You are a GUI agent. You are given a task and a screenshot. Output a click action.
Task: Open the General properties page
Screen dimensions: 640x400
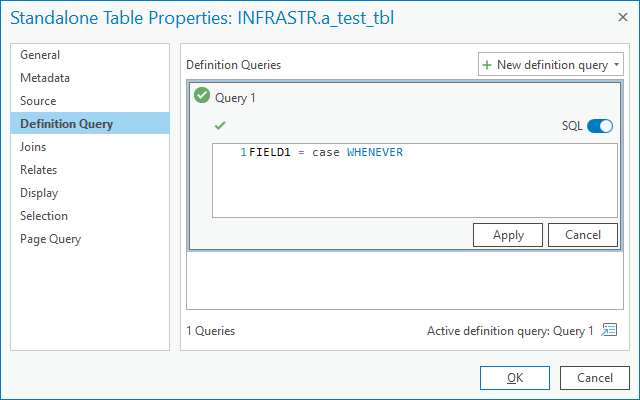(40, 55)
